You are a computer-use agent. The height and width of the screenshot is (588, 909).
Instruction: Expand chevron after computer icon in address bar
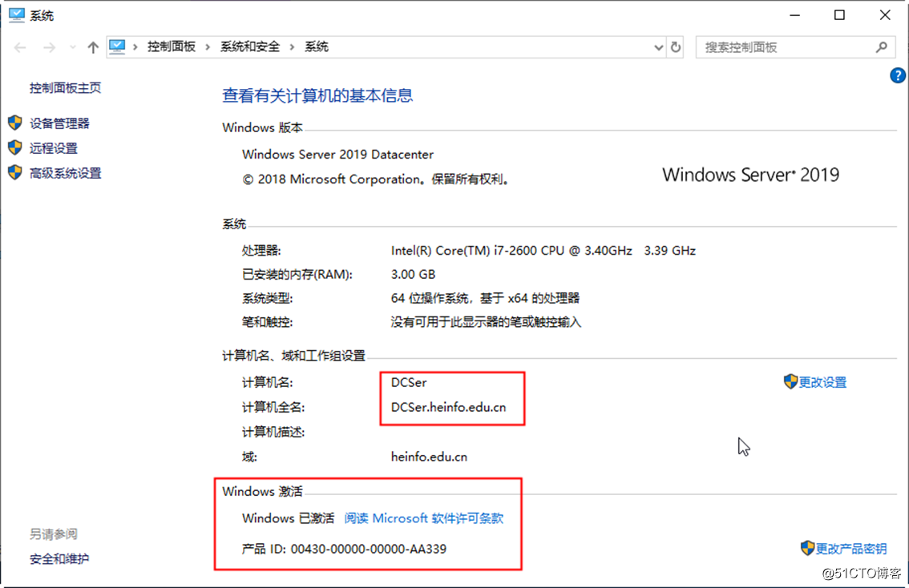(135, 47)
